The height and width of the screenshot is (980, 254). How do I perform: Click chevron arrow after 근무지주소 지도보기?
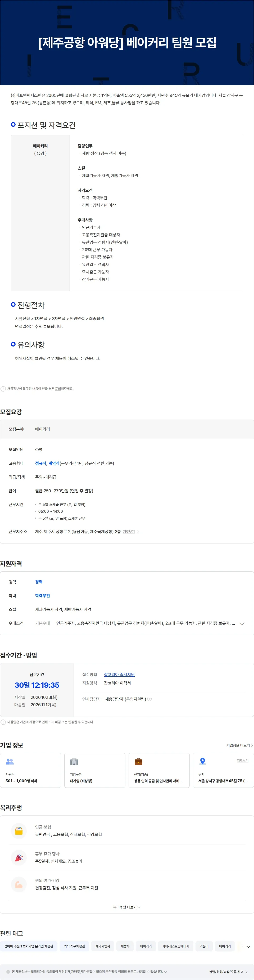click(138, 532)
